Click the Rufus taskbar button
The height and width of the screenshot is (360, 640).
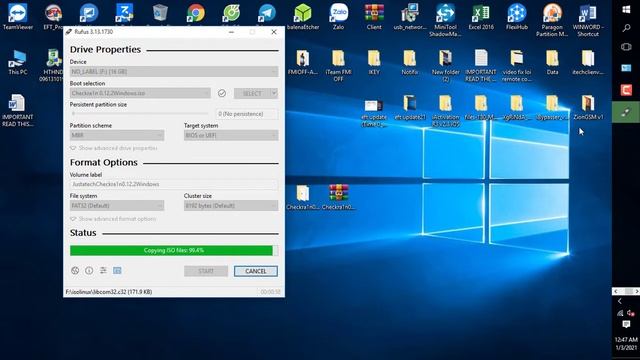[x=626, y=112]
